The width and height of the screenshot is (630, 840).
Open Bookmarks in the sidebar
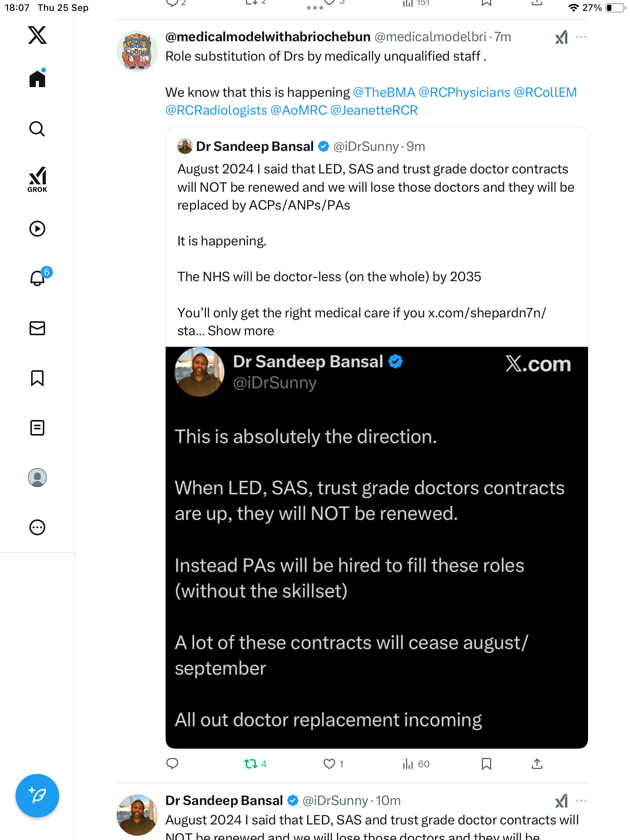tap(37, 378)
